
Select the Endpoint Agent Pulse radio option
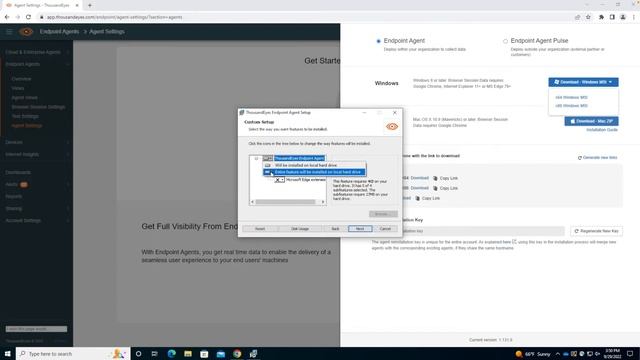click(505, 41)
